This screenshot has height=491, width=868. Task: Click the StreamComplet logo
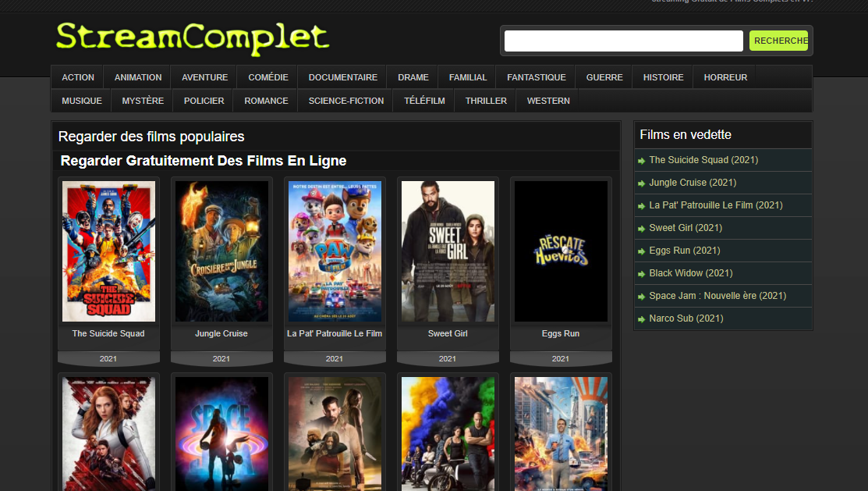(193, 39)
